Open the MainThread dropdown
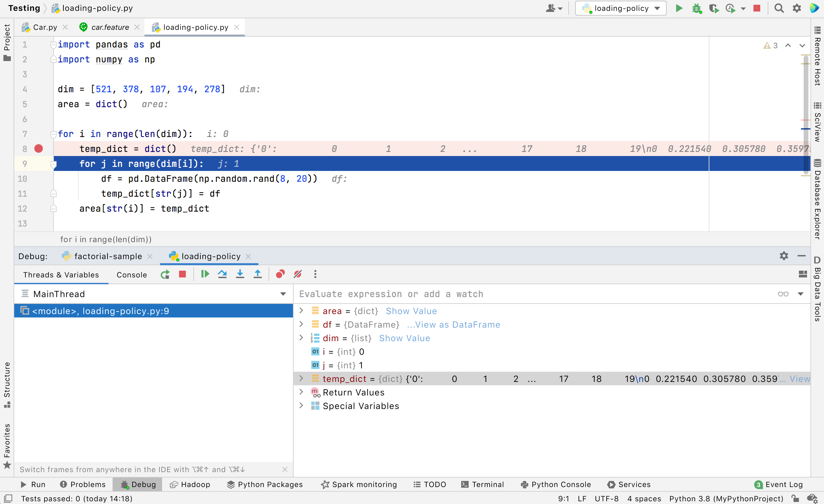Viewport: 824px width, 504px height. pos(283,294)
